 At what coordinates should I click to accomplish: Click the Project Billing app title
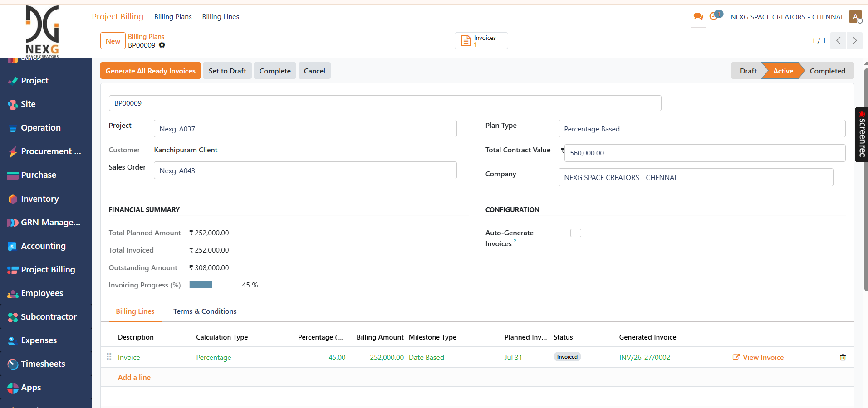pos(118,17)
